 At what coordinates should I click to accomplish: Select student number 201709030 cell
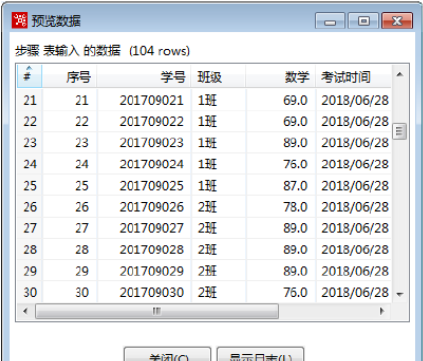click(x=144, y=292)
